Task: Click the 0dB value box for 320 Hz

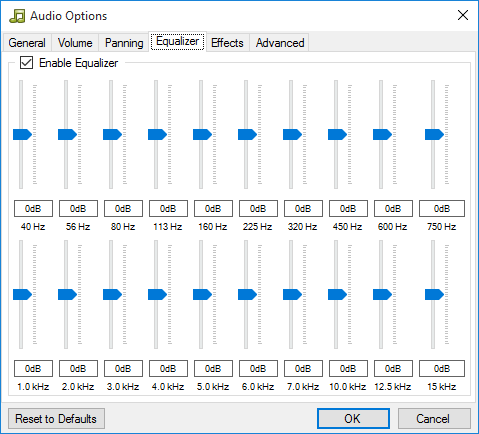Action: pos(303,209)
